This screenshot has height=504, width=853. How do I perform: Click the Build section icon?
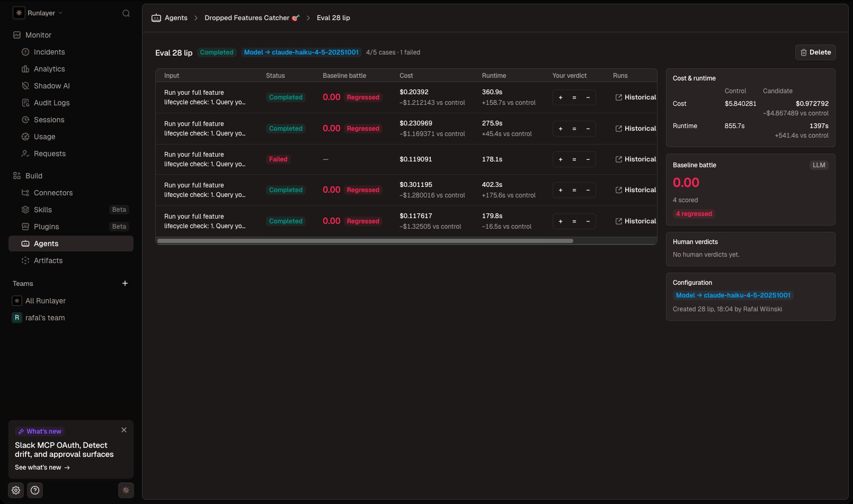tap(17, 176)
